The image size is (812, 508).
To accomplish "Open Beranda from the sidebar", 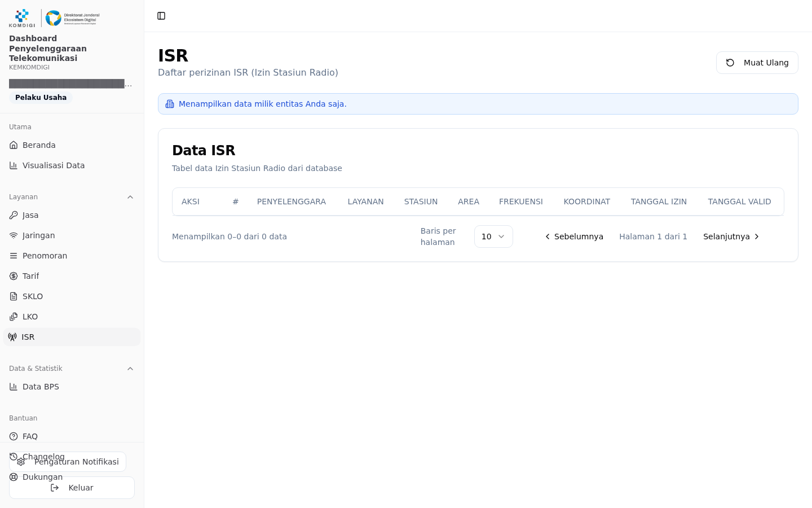I will [x=72, y=145].
